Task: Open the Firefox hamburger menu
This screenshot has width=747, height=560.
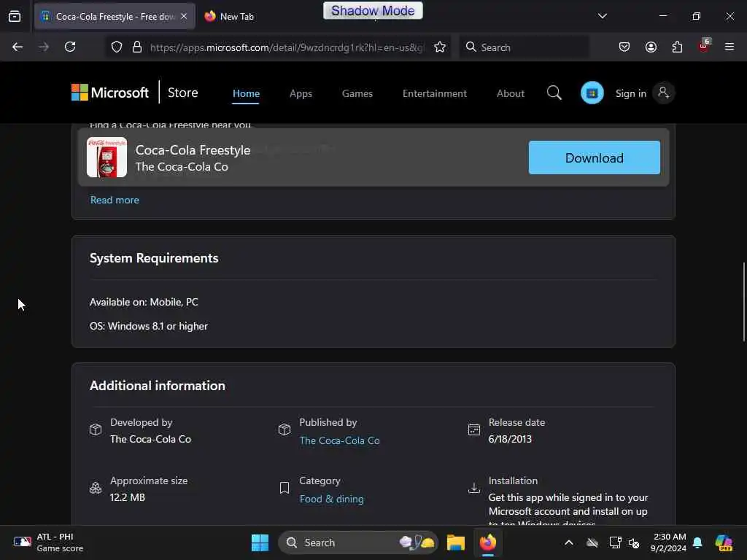Action: click(729, 47)
